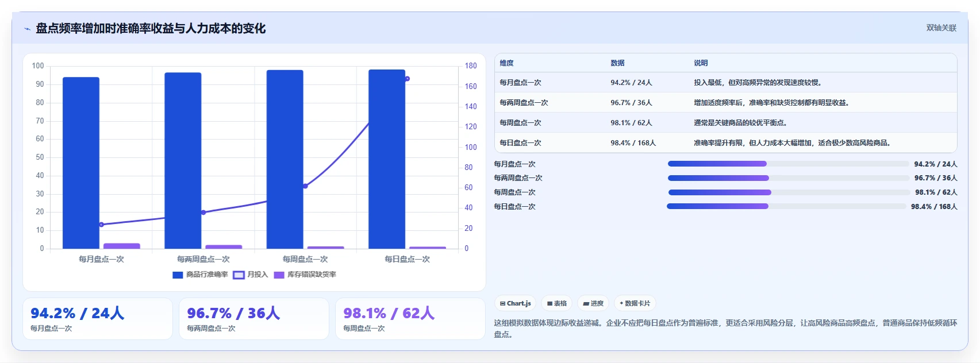Click the 双轴关联 badge in the header

tap(941, 28)
